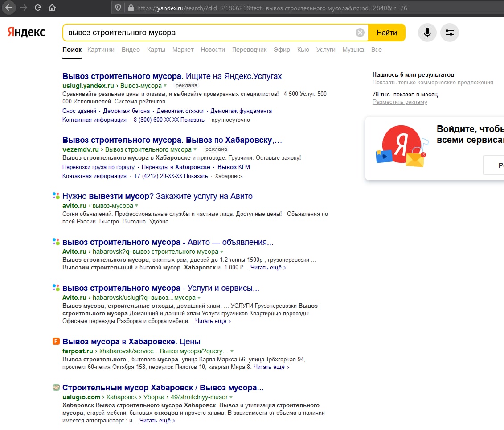
Task: Click the browser back arrow
Action: [9, 8]
